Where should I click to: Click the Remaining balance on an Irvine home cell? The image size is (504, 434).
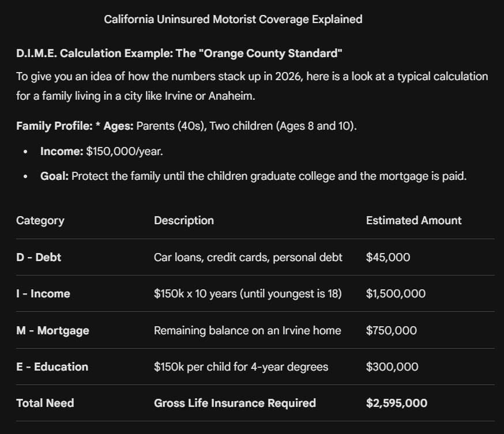tap(247, 331)
